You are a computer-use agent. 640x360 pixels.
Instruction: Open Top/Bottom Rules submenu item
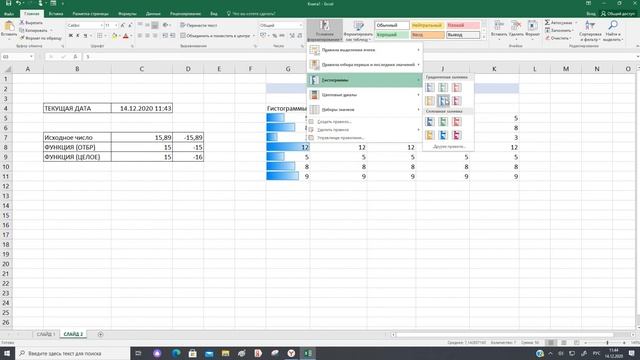click(364, 64)
